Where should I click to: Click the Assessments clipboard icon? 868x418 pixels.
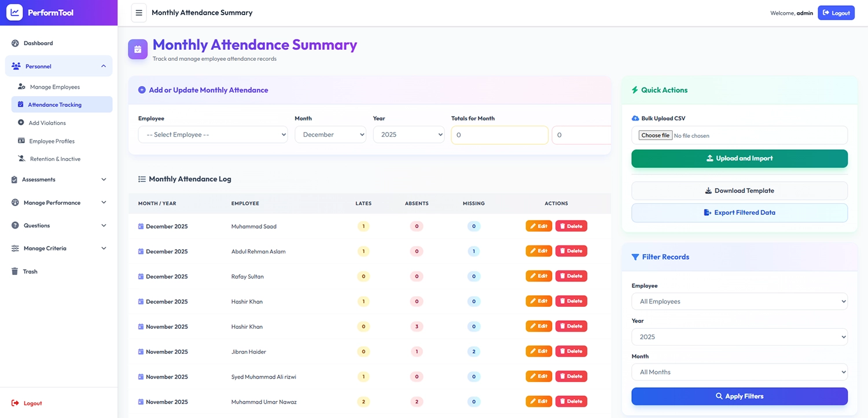click(x=14, y=179)
